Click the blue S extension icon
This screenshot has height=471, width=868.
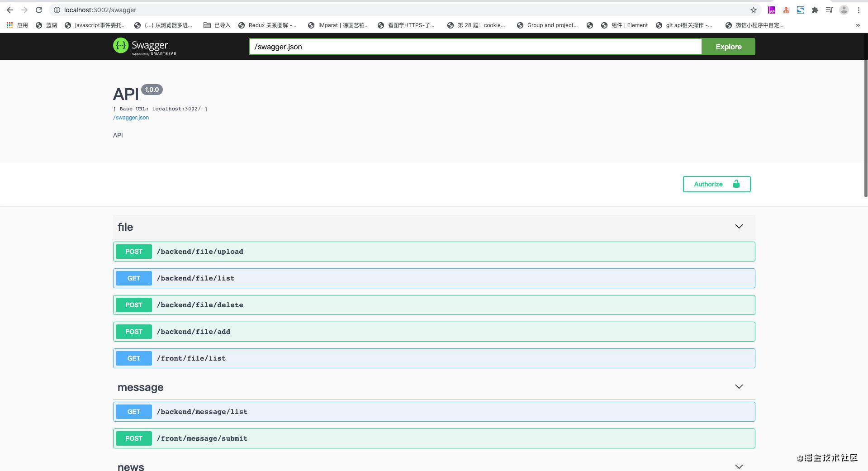pos(801,10)
